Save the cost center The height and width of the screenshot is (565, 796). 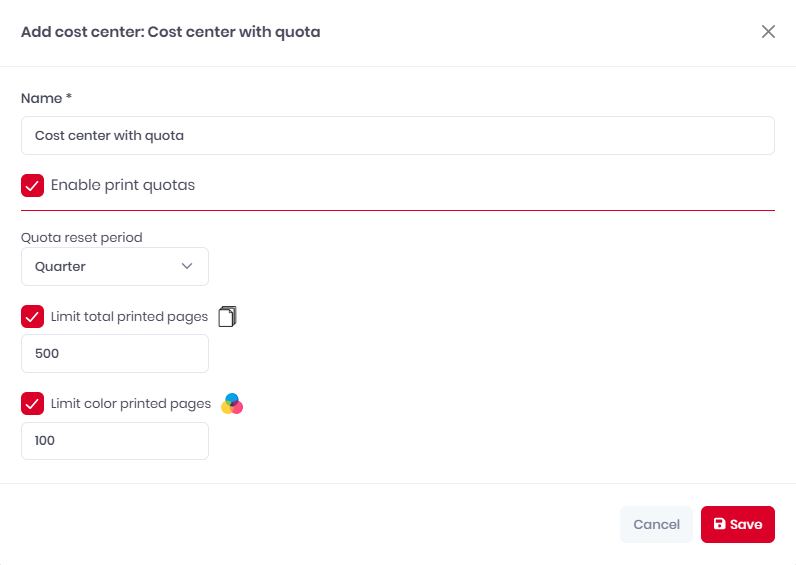pos(738,524)
